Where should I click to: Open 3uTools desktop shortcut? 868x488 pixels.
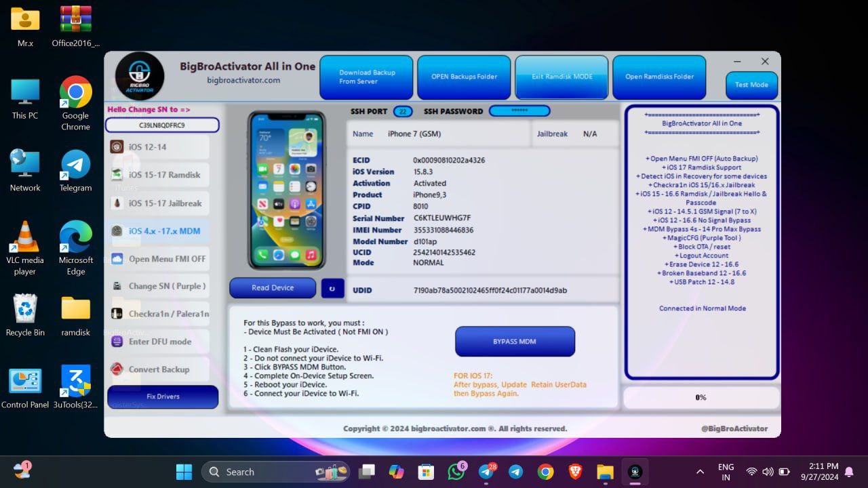point(76,388)
